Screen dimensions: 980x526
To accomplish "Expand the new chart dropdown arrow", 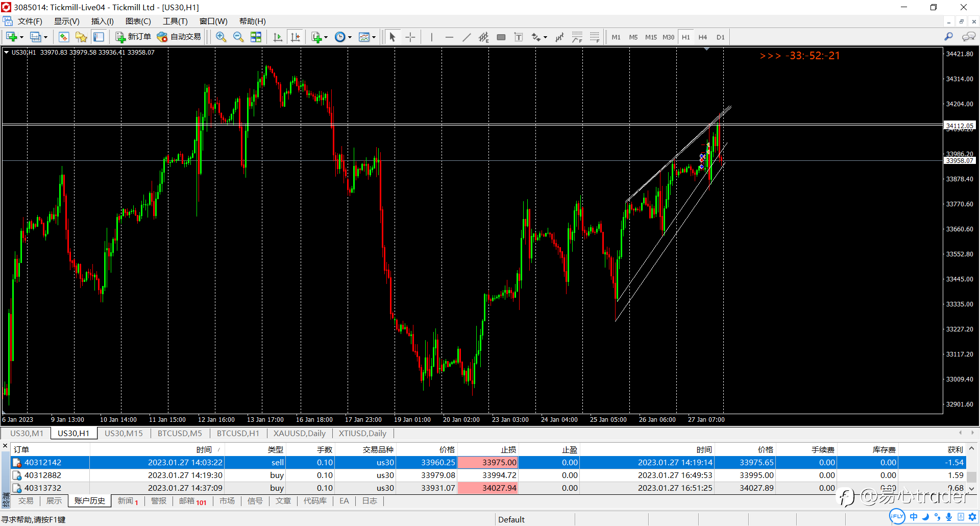I will coord(21,37).
